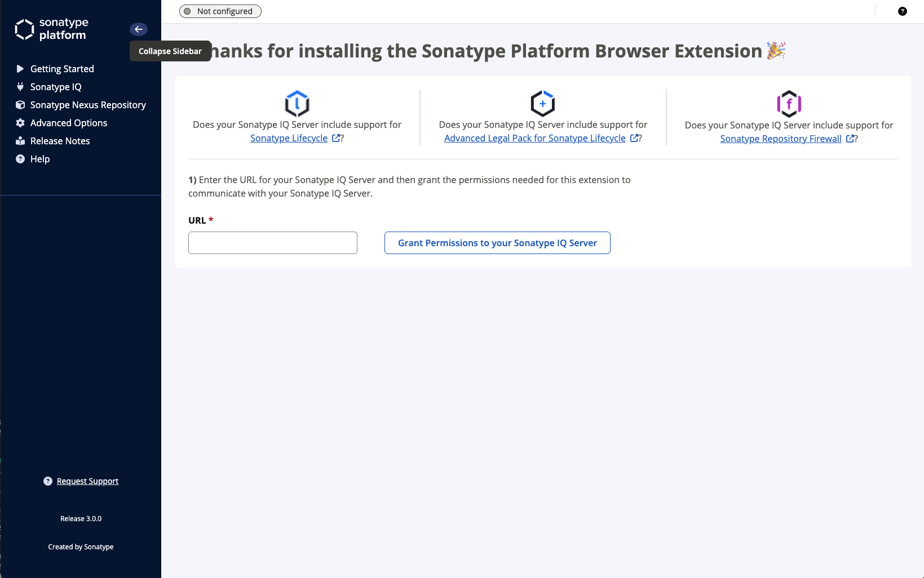Click the step 1 instruction text

click(x=409, y=186)
